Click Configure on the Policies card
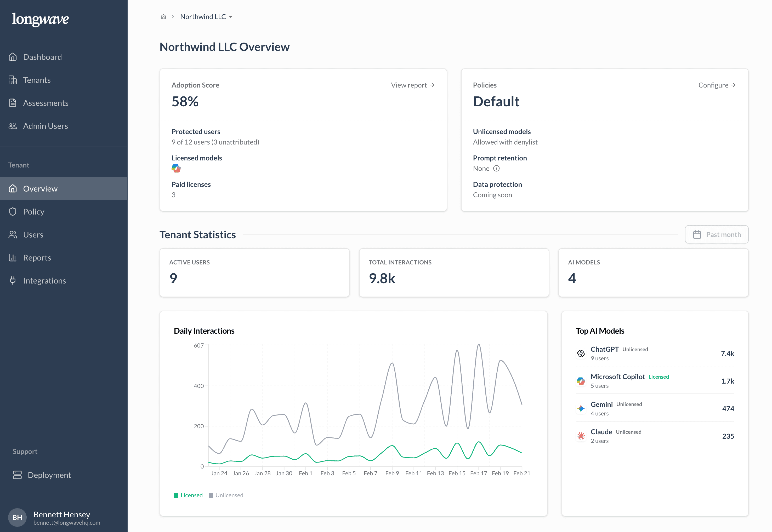772x532 pixels. click(717, 85)
